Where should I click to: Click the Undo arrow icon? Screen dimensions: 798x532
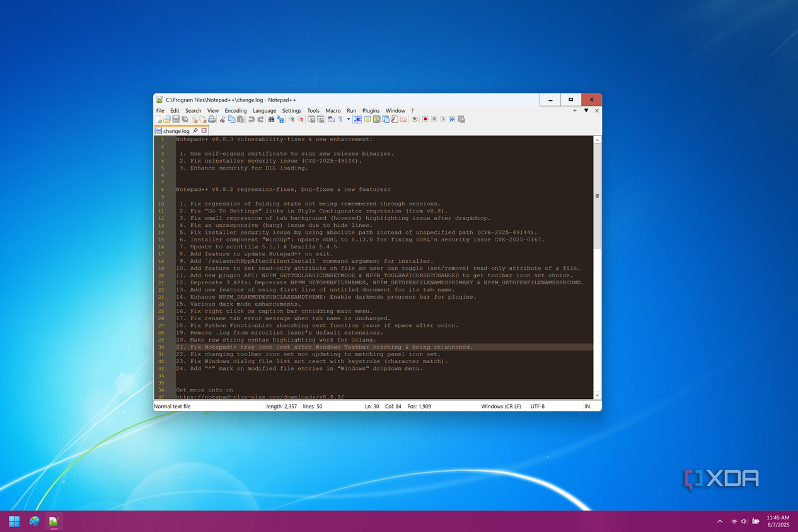[252, 119]
